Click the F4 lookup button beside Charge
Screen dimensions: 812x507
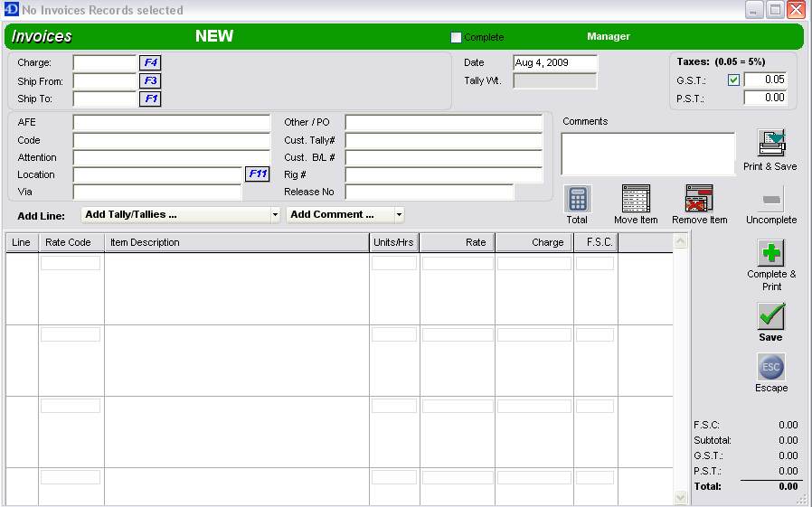click(x=150, y=63)
